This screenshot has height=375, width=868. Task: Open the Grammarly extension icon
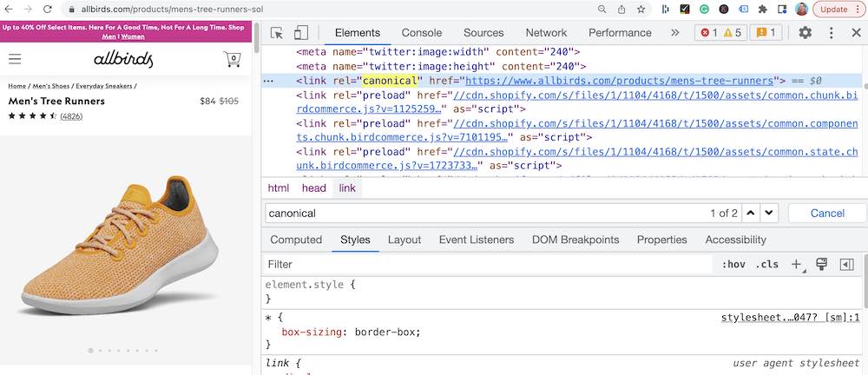tap(704, 10)
